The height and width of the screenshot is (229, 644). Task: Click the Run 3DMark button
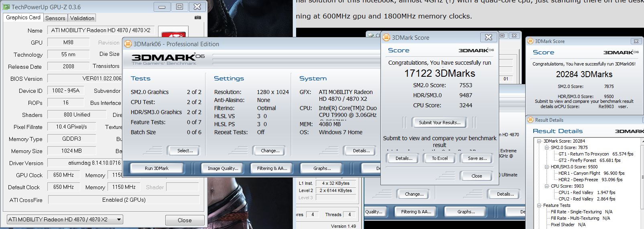coord(156,168)
